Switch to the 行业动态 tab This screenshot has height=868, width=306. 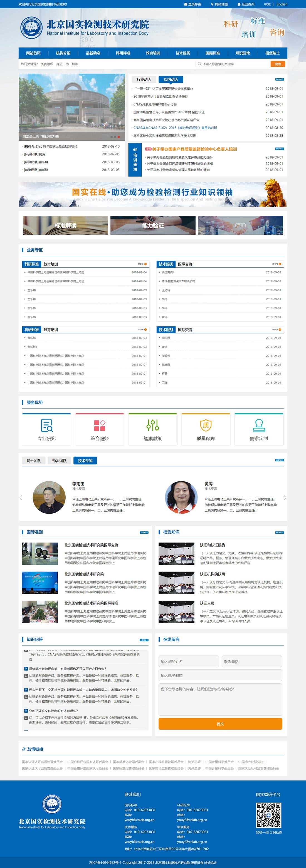(x=144, y=79)
